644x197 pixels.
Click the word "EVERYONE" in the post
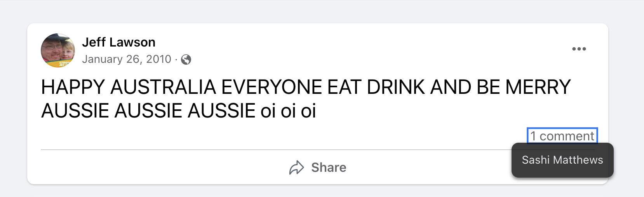click(272, 87)
